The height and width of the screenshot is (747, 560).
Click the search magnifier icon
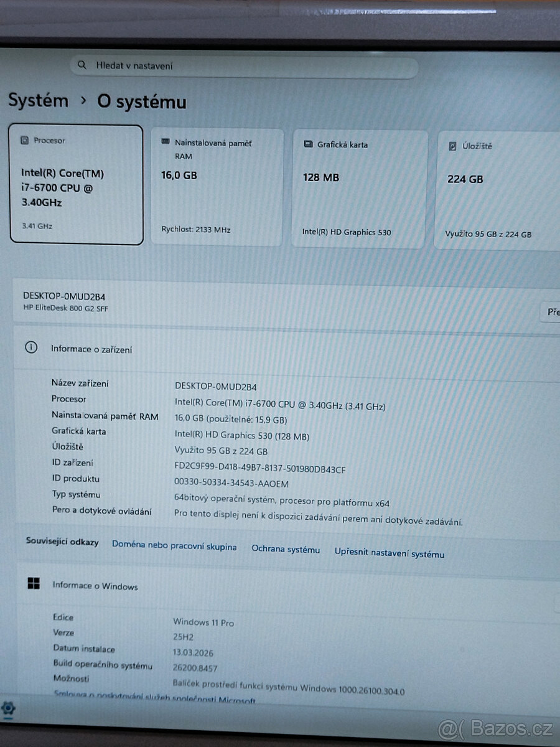click(x=82, y=65)
